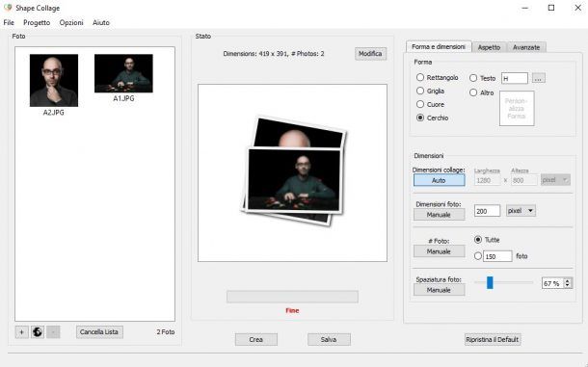Select the Cerchio shape radio button
Image resolution: width=588 pixels, height=367 pixels.
tap(420, 118)
